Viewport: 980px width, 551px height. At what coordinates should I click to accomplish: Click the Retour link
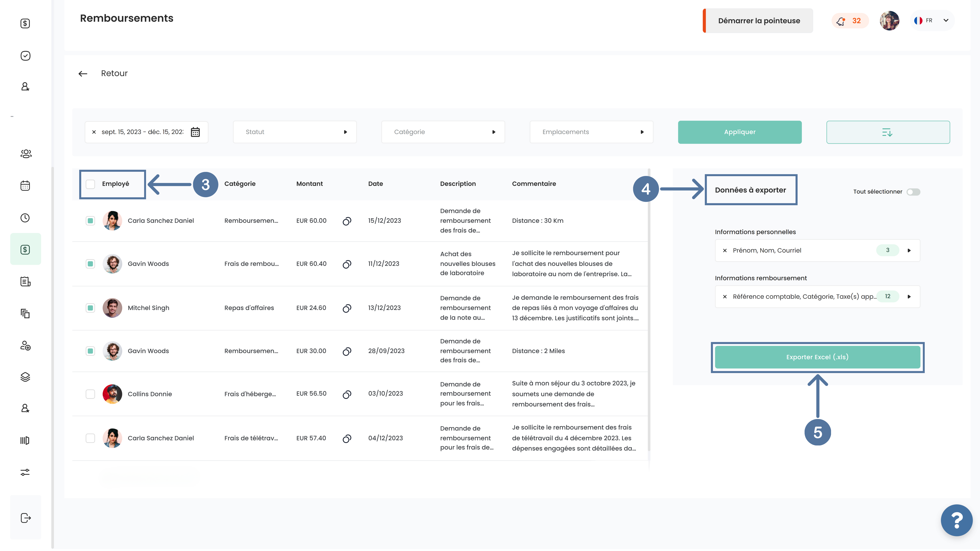tap(114, 73)
